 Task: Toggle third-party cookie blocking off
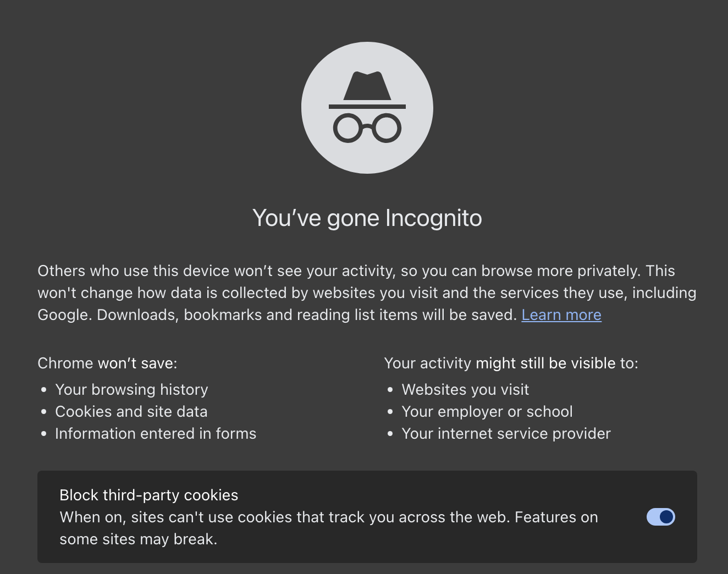click(660, 517)
